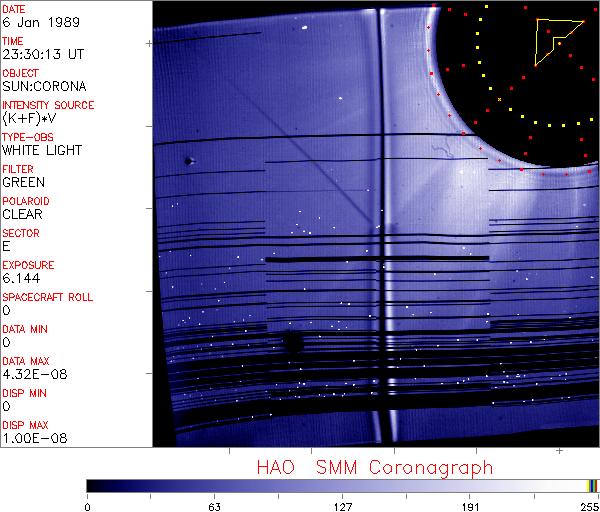Click the color bar tick label 63
This screenshot has height=512, width=600.
coord(213,505)
